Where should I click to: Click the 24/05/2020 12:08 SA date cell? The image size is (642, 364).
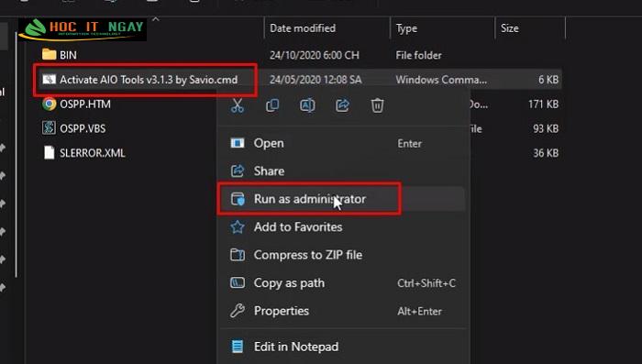(315, 80)
